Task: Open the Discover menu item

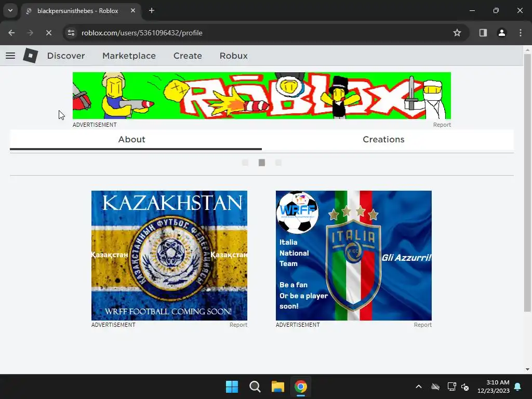Action: tap(66, 56)
